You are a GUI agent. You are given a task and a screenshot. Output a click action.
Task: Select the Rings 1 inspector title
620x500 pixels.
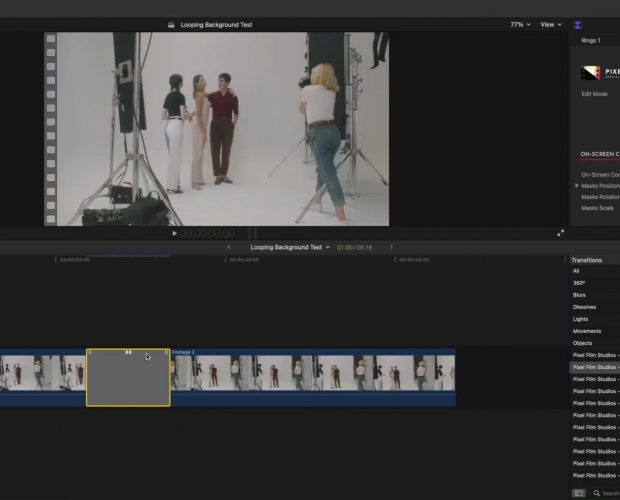pyautogui.click(x=591, y=40)
